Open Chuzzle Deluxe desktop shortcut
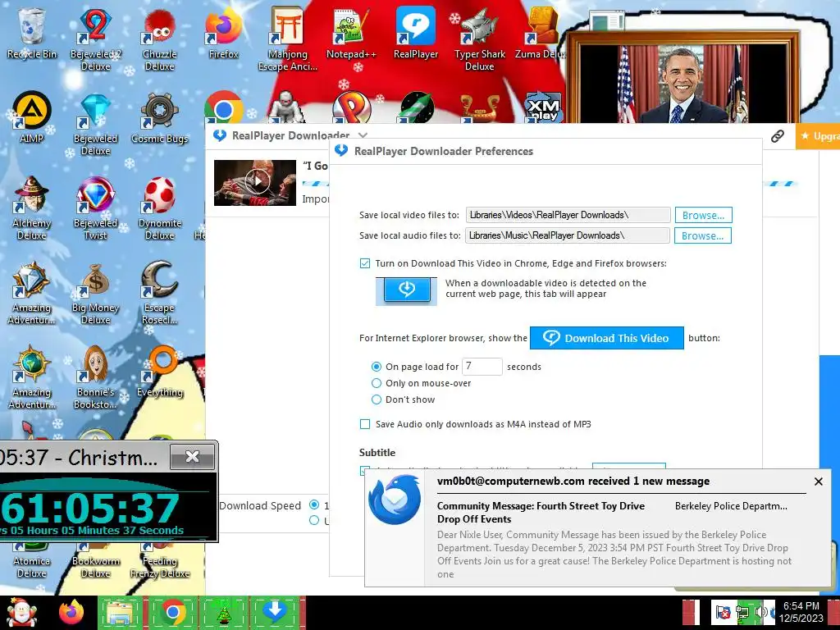The width and height of the screenshot is (840, 630). 160,39
